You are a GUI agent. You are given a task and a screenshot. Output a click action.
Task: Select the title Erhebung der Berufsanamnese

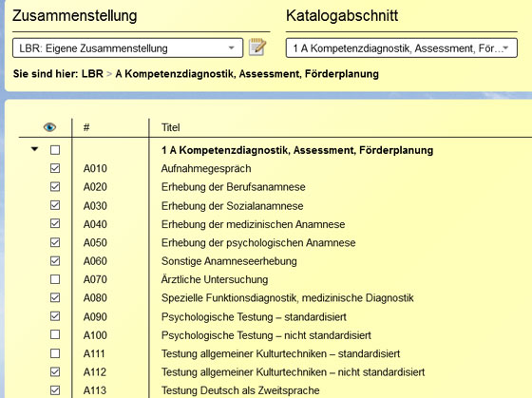pyautogui.click(x=233, y=187)
